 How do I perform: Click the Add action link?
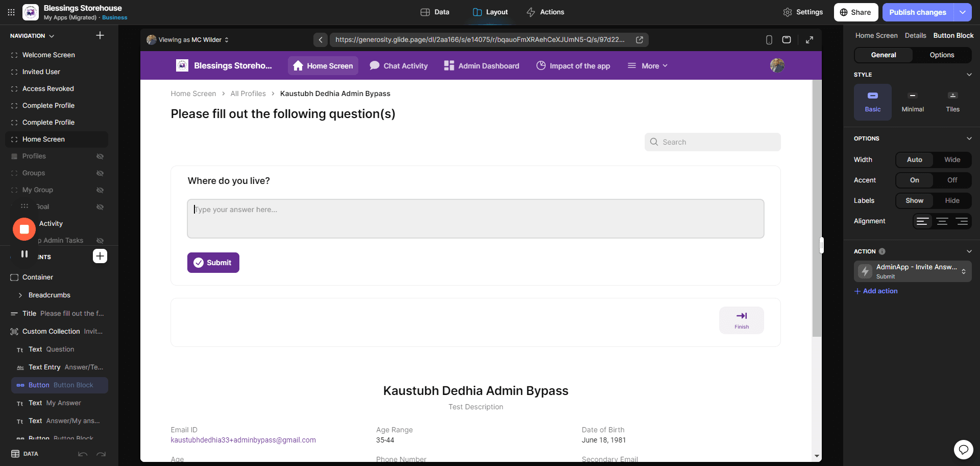click(876, 291)
